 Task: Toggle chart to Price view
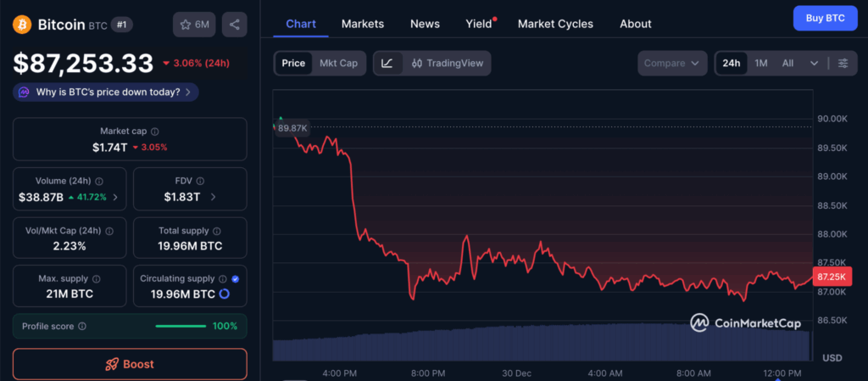293,63
